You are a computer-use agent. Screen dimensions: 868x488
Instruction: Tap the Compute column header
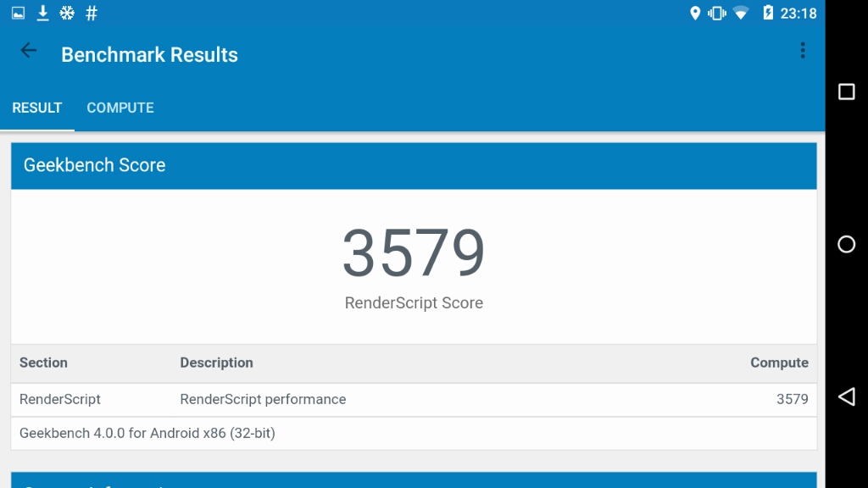tap(779, 363)
